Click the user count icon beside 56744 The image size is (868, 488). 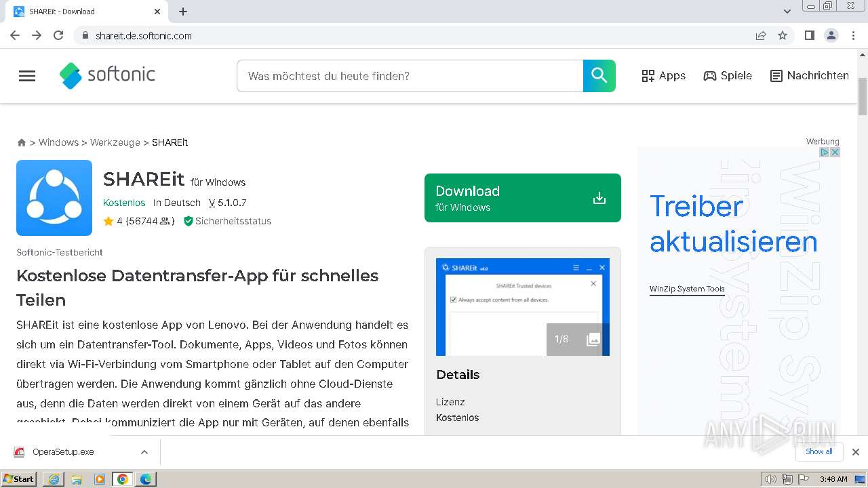tap(165, 221)
